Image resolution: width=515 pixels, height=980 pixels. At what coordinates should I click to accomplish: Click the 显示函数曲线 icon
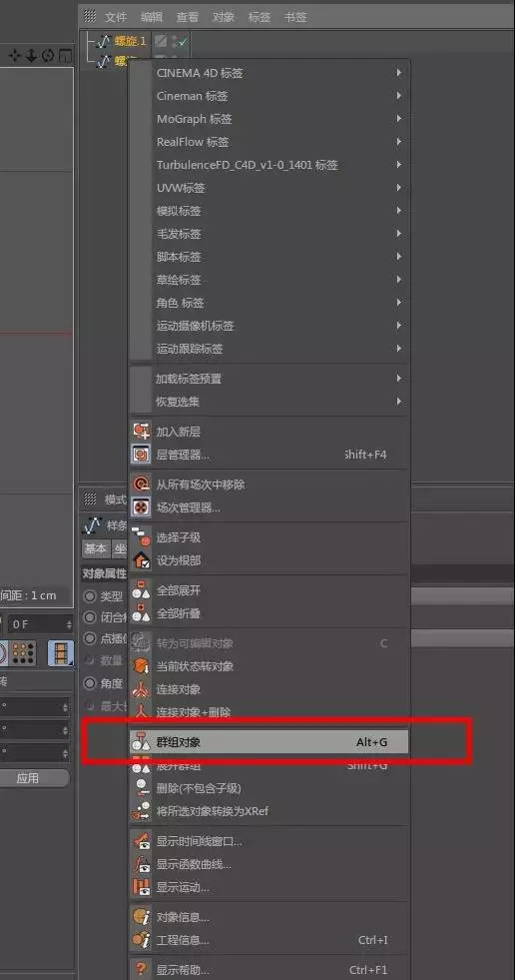click(x=142, y=864)
